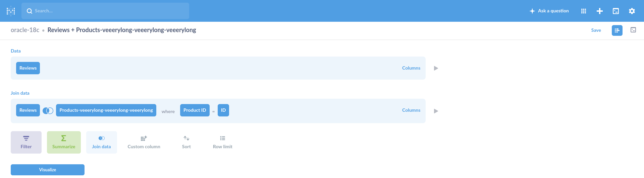Click the search magnifier icon
Screen dimensions: 644x178
[30, 11]
